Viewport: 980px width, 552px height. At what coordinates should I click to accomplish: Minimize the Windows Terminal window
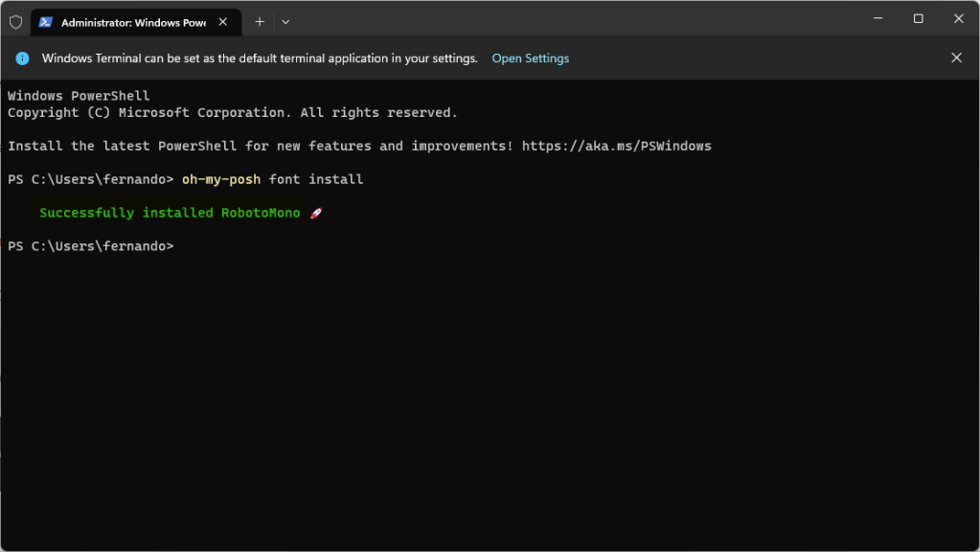click(x=877, y=19)
